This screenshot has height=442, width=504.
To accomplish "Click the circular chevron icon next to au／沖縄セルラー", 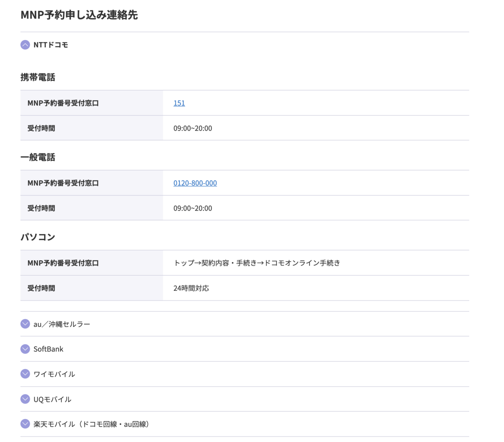I will point(25,324).
